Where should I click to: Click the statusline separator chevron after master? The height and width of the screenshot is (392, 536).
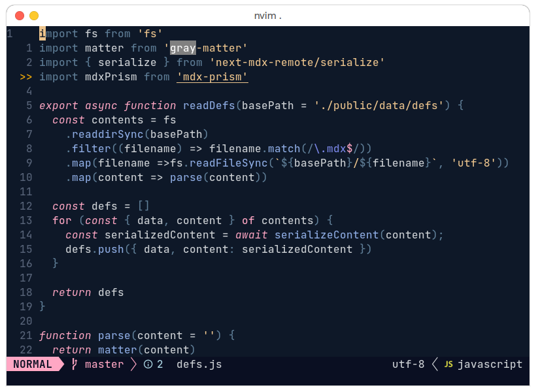(133, 365)
